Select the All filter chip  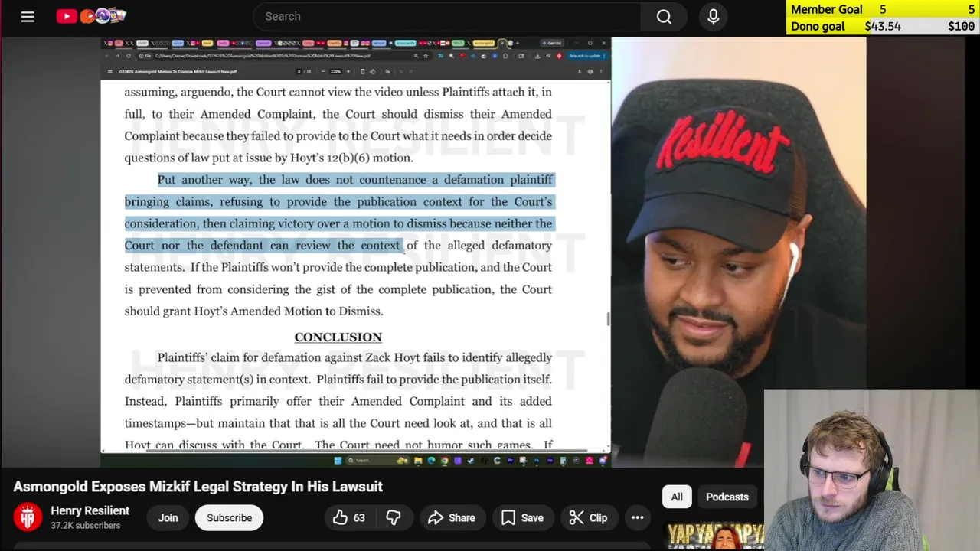click(x=677, y=497)
